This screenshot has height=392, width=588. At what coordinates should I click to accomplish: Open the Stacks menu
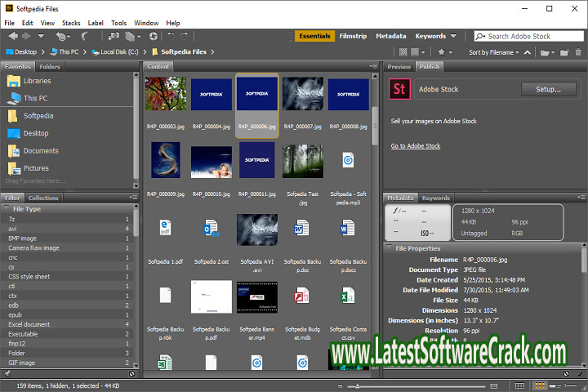tap(70, 23)
